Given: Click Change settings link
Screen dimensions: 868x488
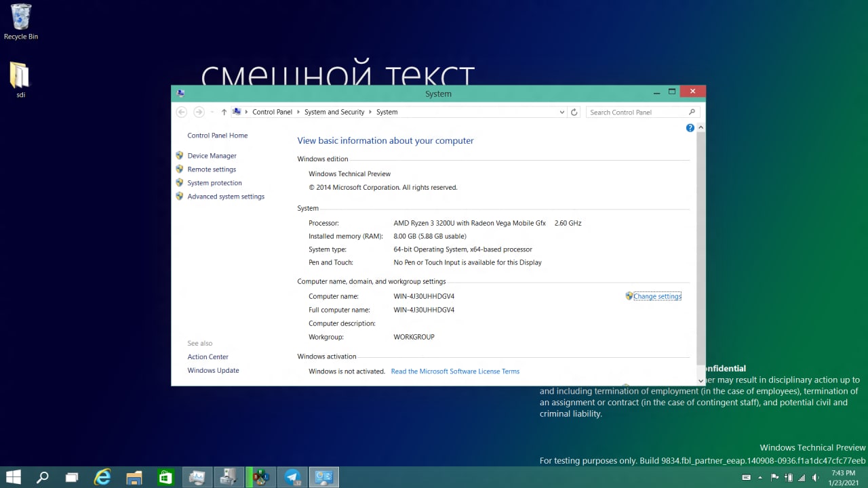Looking at the screenshot, I should click(x=657, y=296).
